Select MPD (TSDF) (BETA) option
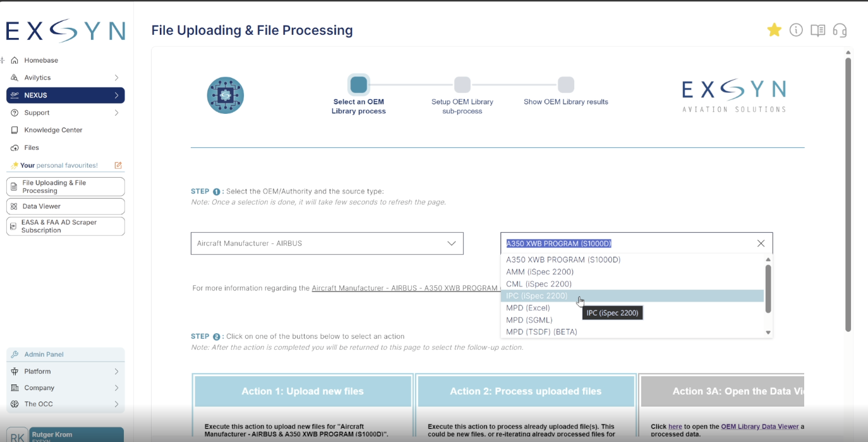This screenshot has height=442, width=868. pos(632,332)
